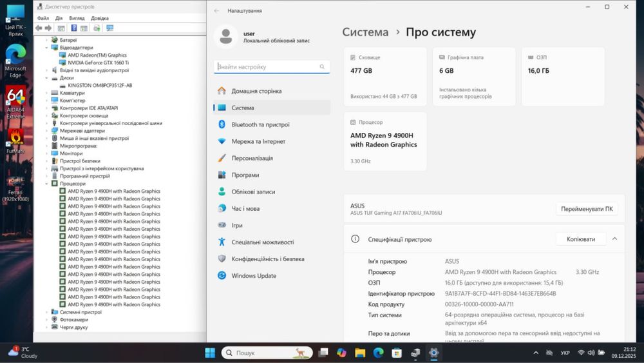Open the File (Файл) menu
644x363 pixels.
pos(43,18)
